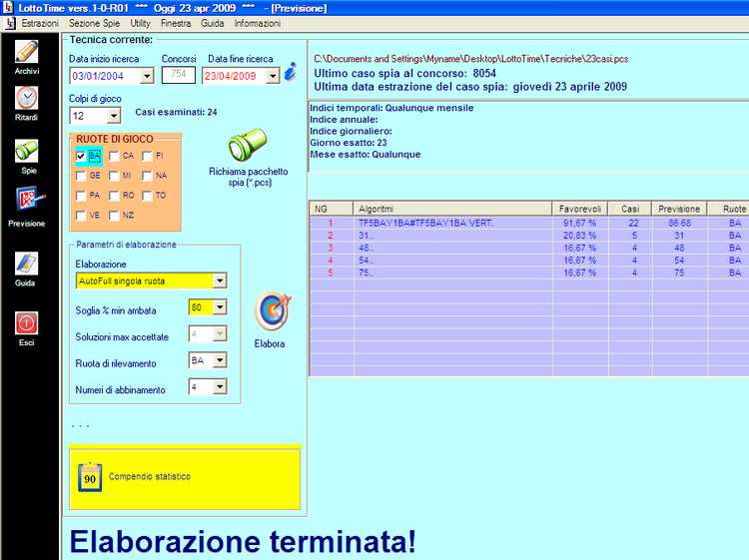The image size is (749, 560).
Task: Open the Guida menu in menu bar
Action: [212, 23]
